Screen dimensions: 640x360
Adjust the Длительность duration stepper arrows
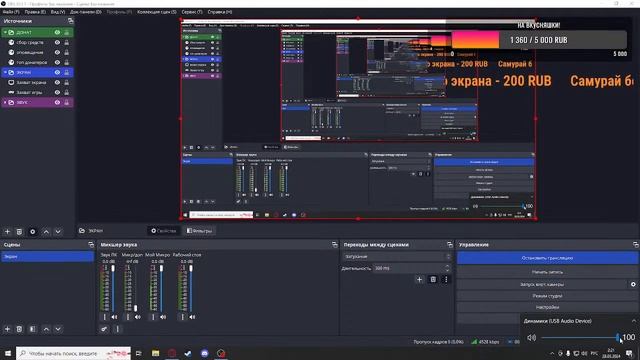[448, 268]
